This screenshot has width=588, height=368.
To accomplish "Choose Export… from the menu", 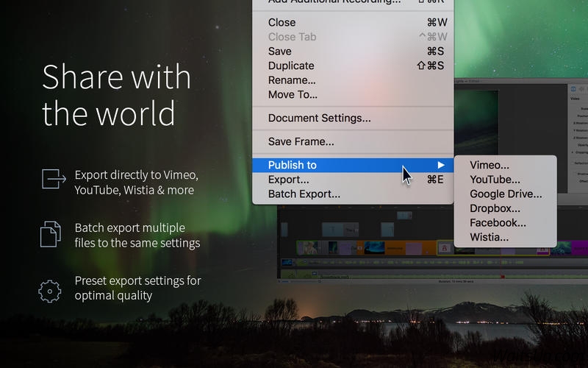I will [x=353, y=180].
